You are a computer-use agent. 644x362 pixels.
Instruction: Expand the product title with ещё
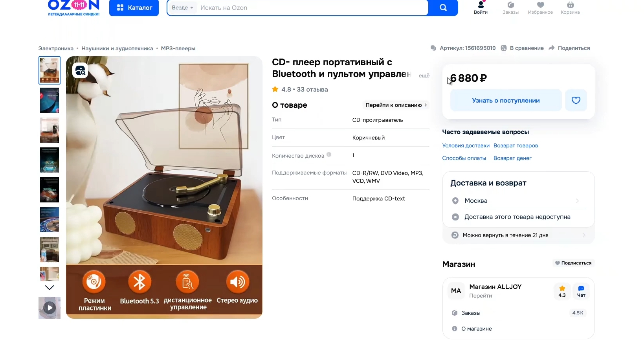coord(424,75)
